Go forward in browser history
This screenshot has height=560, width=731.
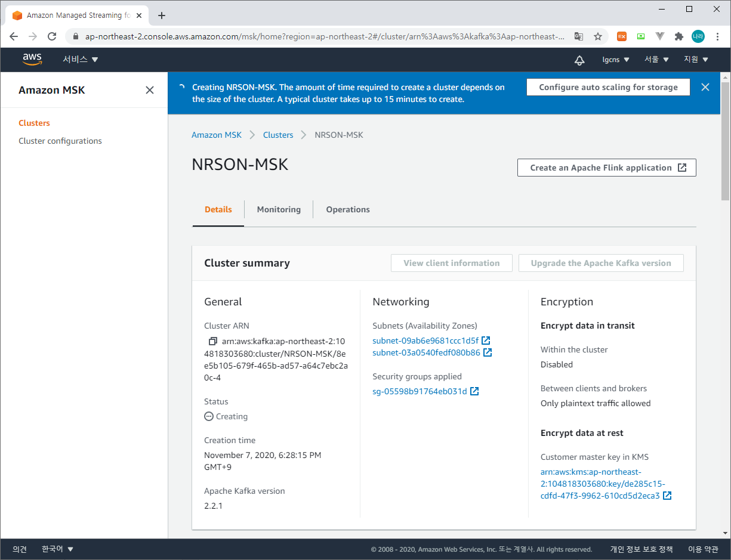[33, 36]
